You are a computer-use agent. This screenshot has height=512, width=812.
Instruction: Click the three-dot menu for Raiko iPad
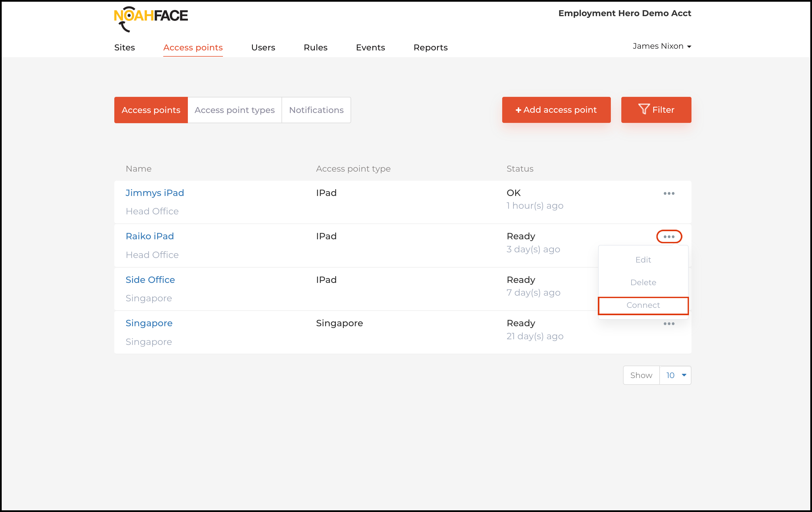click(x=669, y=236)
